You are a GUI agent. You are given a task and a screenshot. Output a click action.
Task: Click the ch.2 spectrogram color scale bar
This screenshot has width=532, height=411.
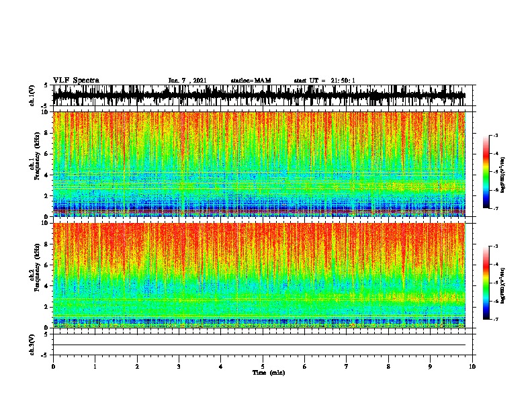click(x=486, y=283)
